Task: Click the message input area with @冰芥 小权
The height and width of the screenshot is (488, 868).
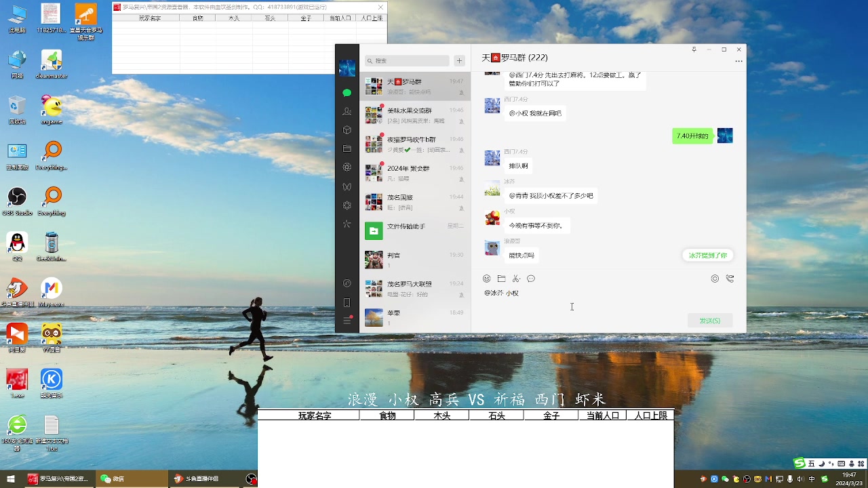Action: pos(608,299)
